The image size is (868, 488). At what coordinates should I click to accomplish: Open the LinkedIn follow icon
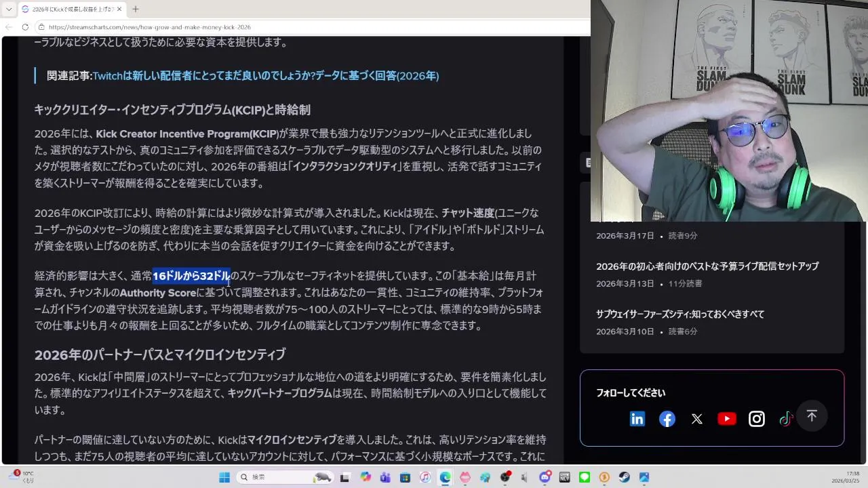(637, 419)
